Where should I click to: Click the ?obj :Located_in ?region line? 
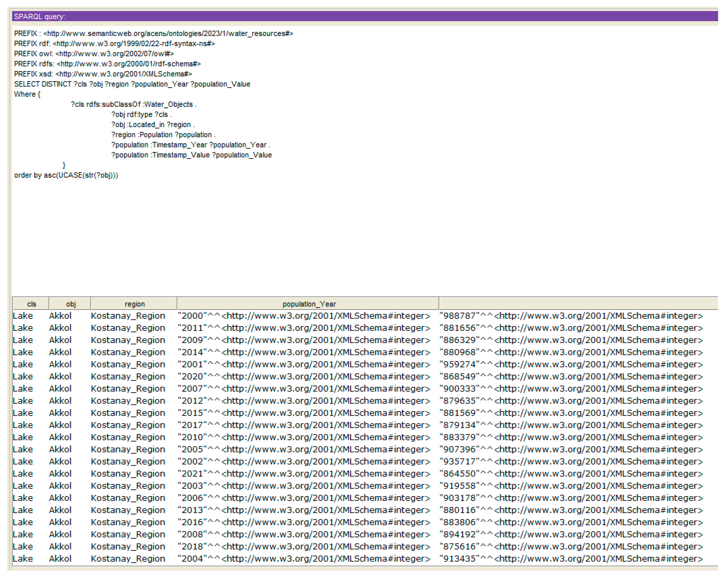point(153,125)
